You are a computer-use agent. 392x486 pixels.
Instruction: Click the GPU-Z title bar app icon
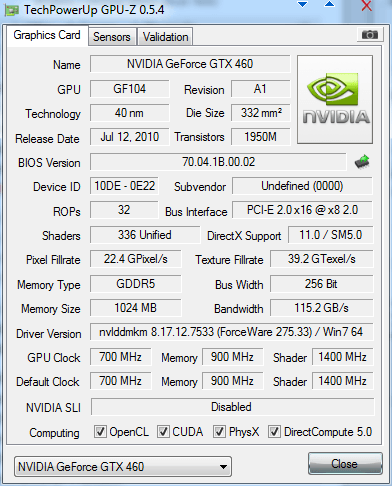pos(11,10)
